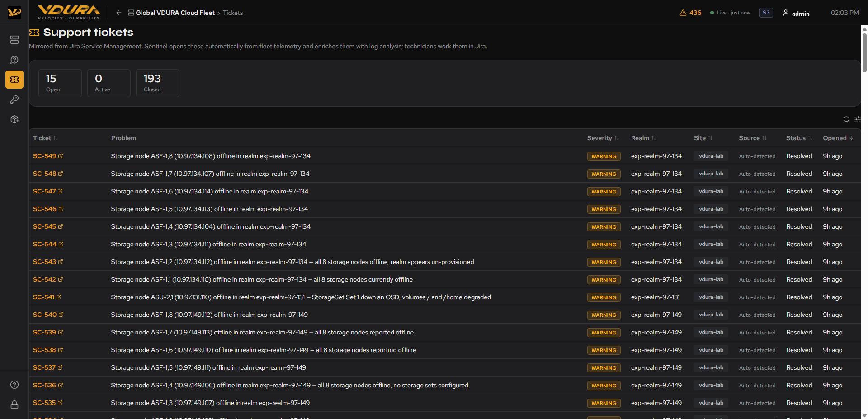
Task: Select WARNING badge in SC-545 row
Action: click(x=604, y=227)
